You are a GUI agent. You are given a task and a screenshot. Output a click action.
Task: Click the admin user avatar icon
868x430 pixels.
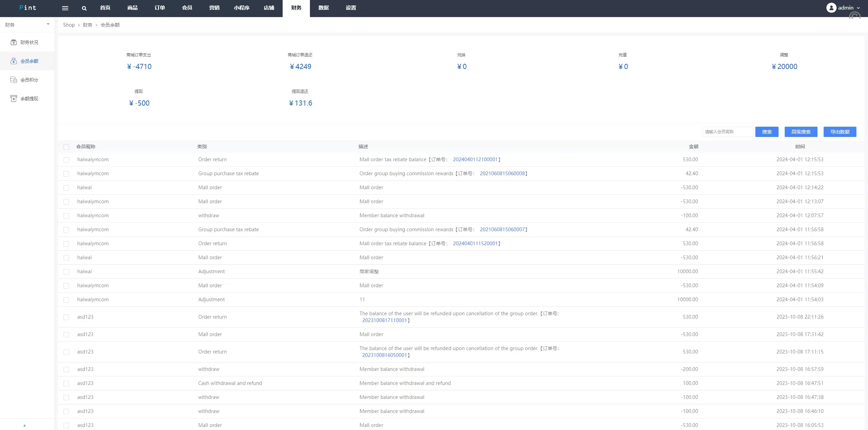(x=831, y=8)
